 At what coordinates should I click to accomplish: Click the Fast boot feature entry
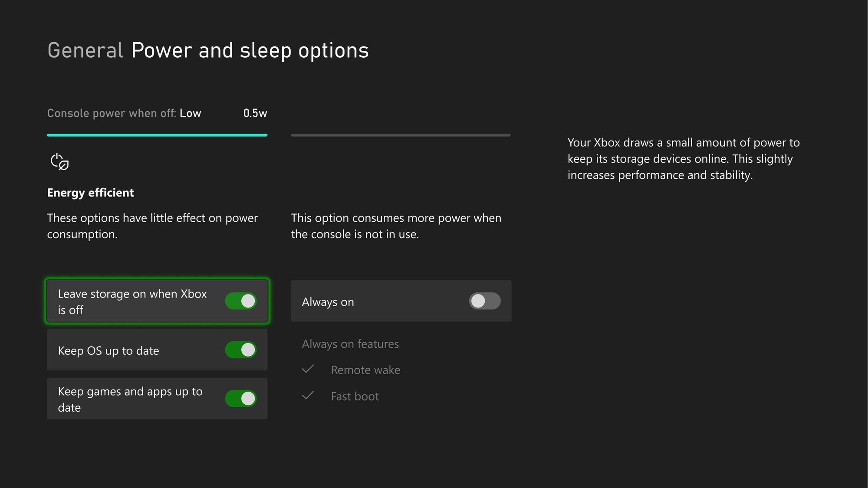coord(355,396)
